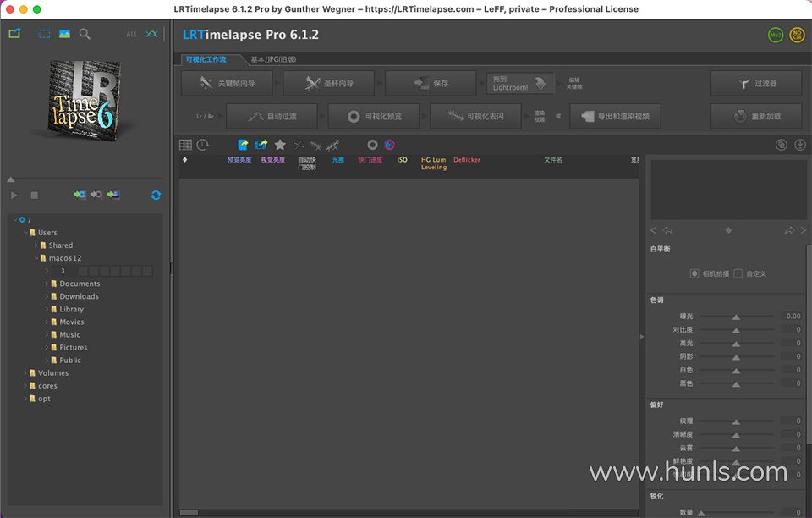Click the magenta circular eye icon
812x518 pixels.
pyautogui.click(x=389, y=145)
